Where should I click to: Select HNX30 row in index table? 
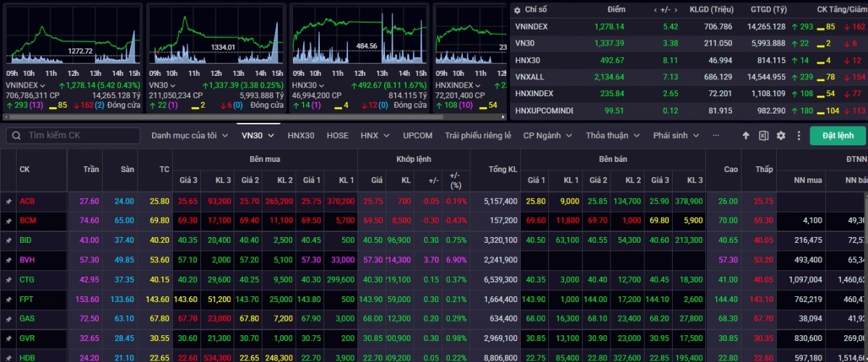tap(689, 60)
